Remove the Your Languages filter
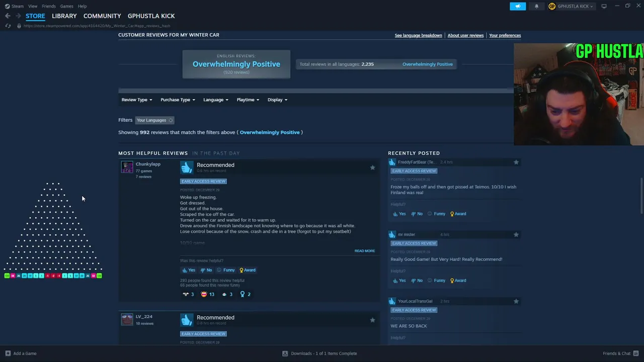This screenshot has width=644, height=362. [171, 120]
